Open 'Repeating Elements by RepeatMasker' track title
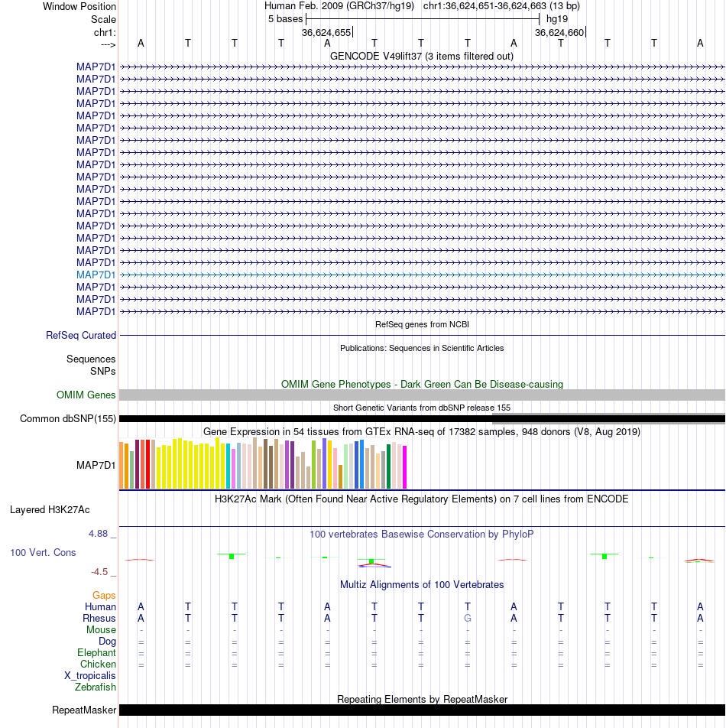This screenshot has height=728, width=726. [422, 699]
